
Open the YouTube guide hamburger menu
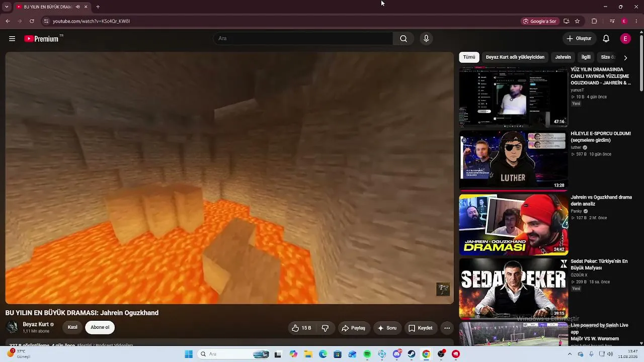tap(12, 39)
